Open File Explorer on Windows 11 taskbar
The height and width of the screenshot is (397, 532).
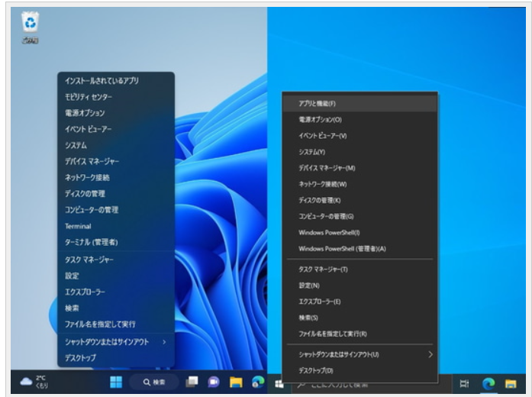coord(236,382)
